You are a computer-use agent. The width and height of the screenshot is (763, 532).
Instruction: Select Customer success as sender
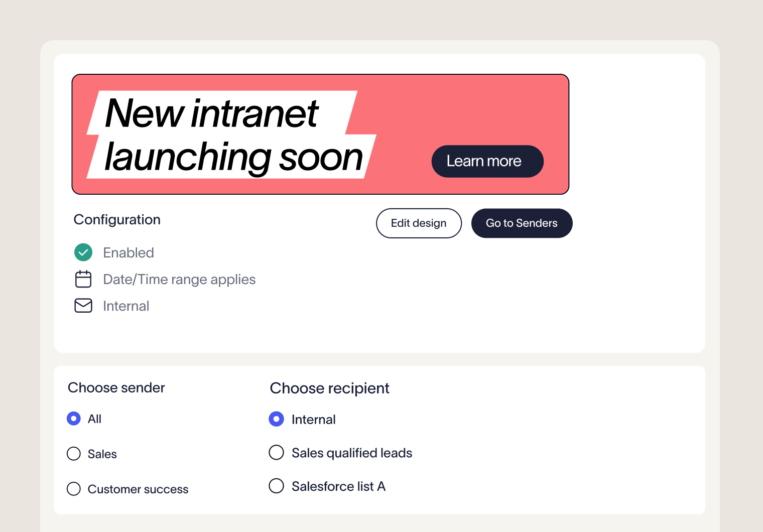coord(74,489)
